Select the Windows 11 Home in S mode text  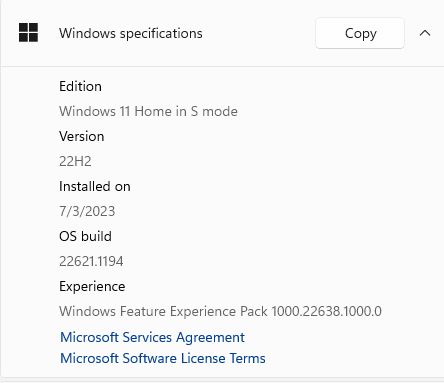[x=148, y=111]
